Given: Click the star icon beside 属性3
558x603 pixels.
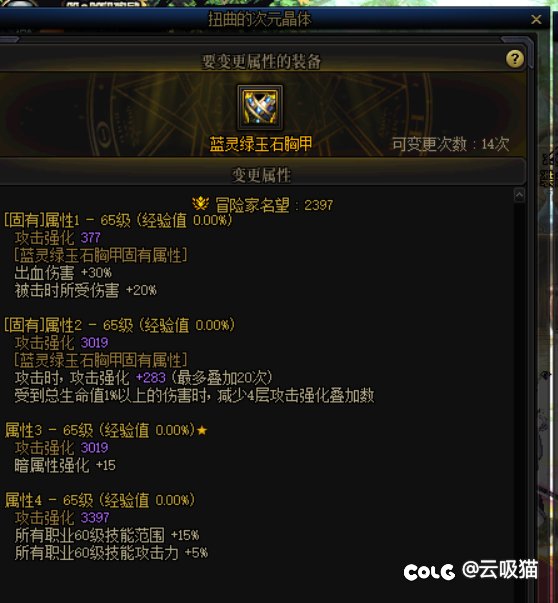Looking at the screenshot, I should click(x=202, y=430).
